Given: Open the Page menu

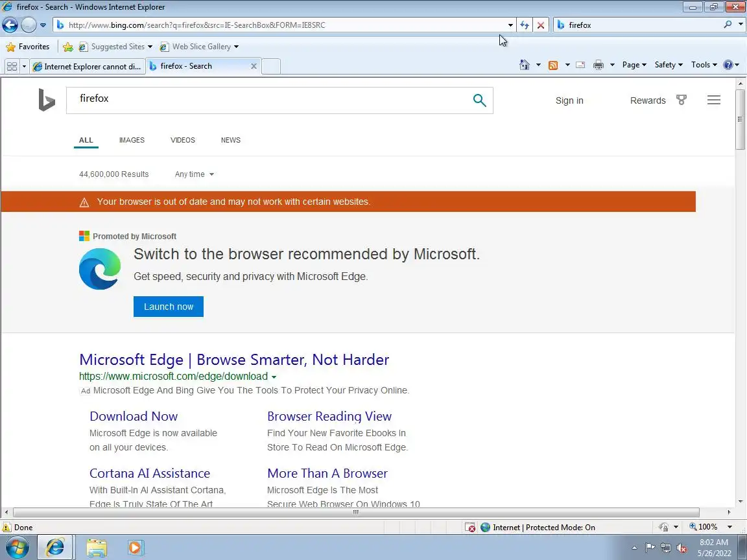Looking at the screenshot, I should (x=634, y=65).
